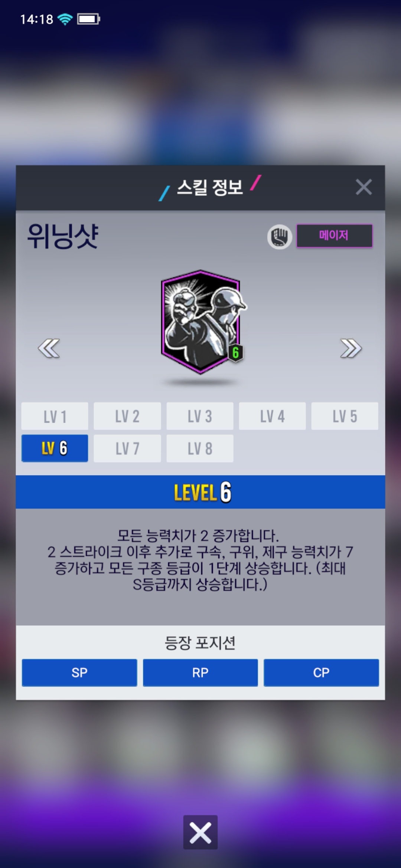The image size is (401, 868).
Task: Select the LV 3 tab
Action: click(200, 416)
